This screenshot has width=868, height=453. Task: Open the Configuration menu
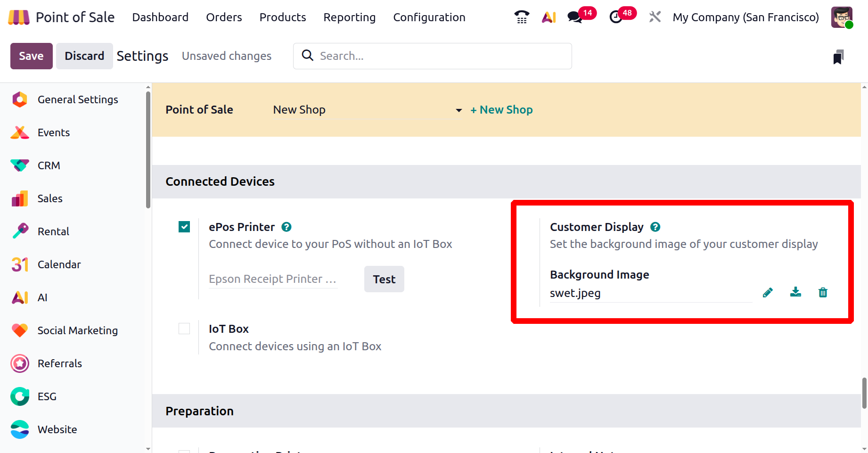coord(429,17)
